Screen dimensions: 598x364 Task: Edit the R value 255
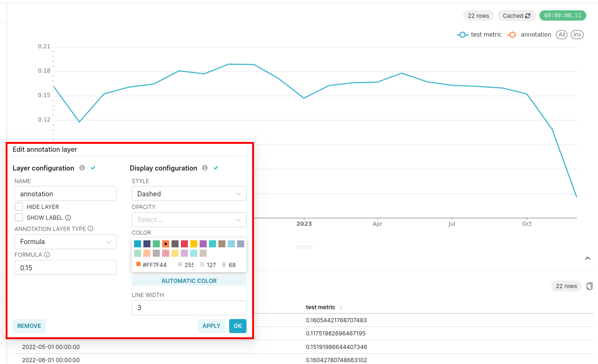(x=189, y=265)
